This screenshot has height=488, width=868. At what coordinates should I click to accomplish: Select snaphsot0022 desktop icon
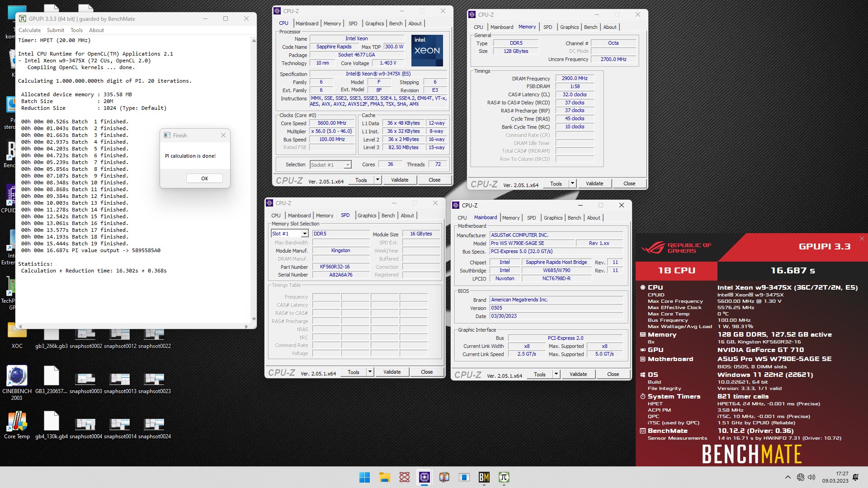154,338
